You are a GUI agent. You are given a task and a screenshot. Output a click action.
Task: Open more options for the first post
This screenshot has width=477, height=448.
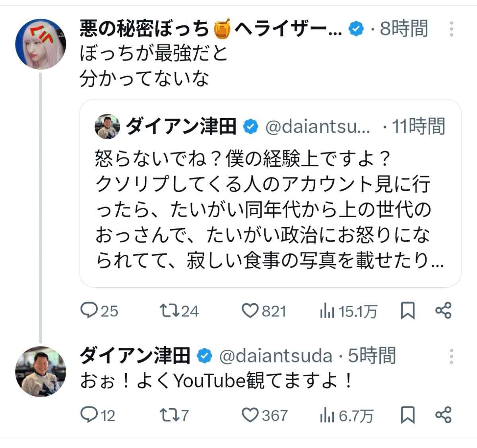pos(452,29)
